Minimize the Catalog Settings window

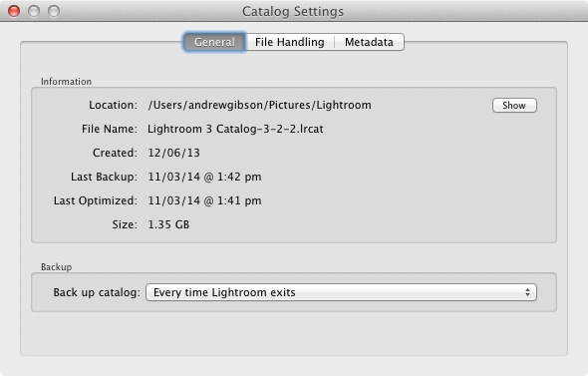coord(34,11)
